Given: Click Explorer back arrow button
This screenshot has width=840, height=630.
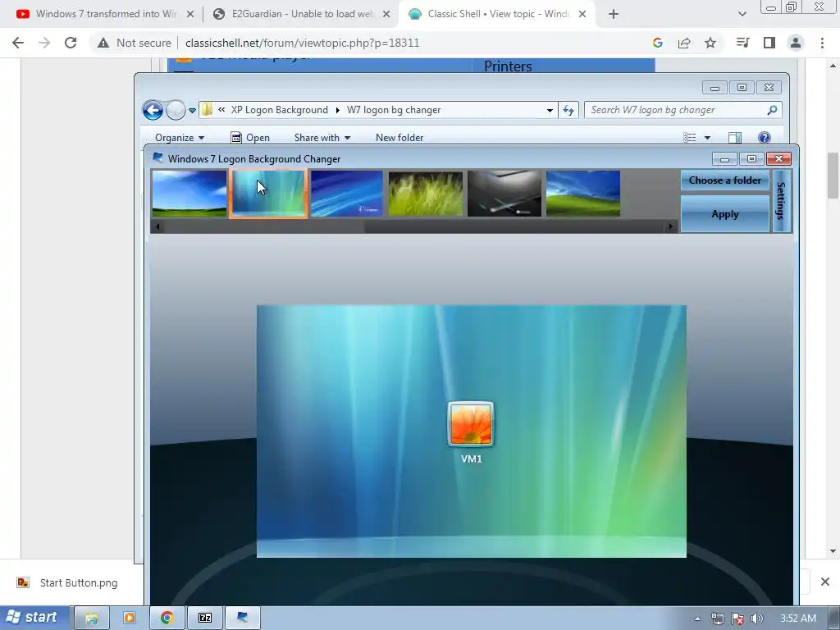Looking at the screenshot, I should (153, 111).
